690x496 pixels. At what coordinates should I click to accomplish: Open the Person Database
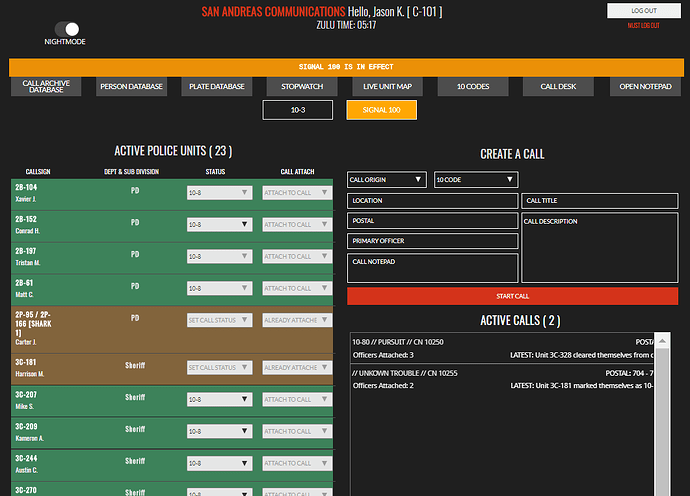[x=131, y=86]
